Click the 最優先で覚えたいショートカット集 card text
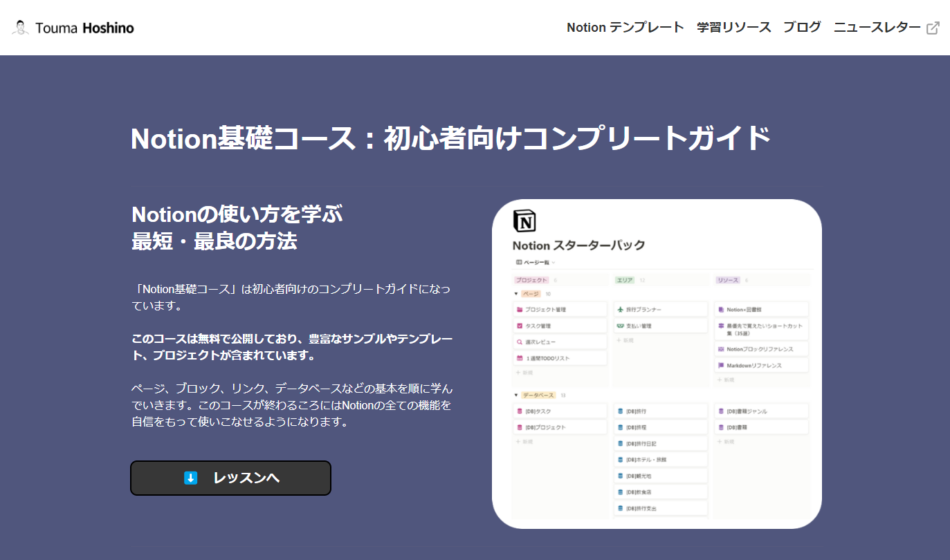Viewport: 950px width, 560px height. pos(765,328)
